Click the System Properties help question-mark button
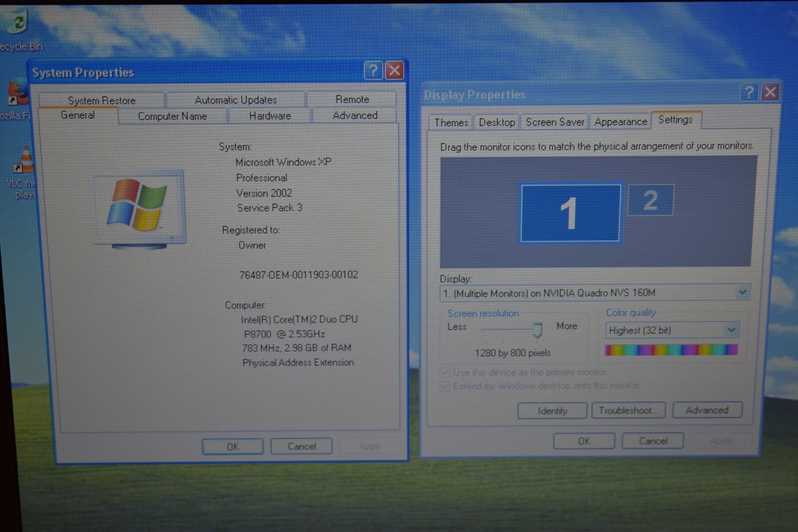Screen dimensions: 798x532 click(373, 71)
